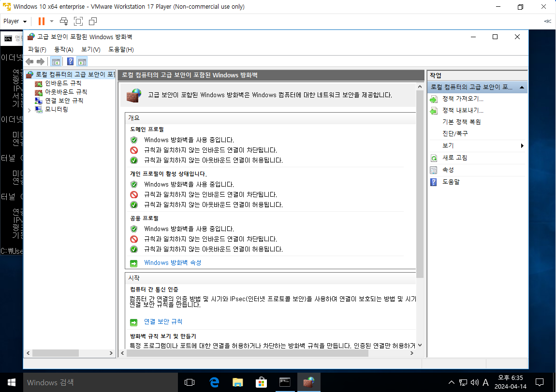
Task: Click the network tray icon
Action: (463, 382)
